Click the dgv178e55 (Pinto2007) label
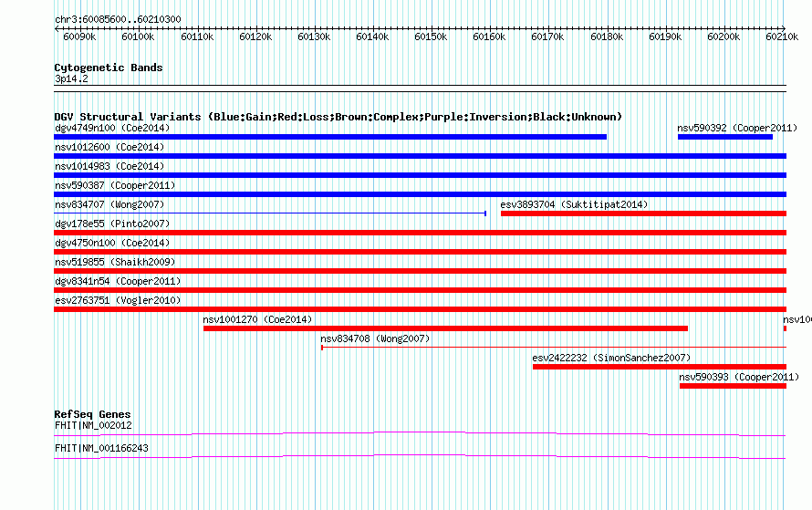This screenshot has width=812, height=510. tap(112, 224)
